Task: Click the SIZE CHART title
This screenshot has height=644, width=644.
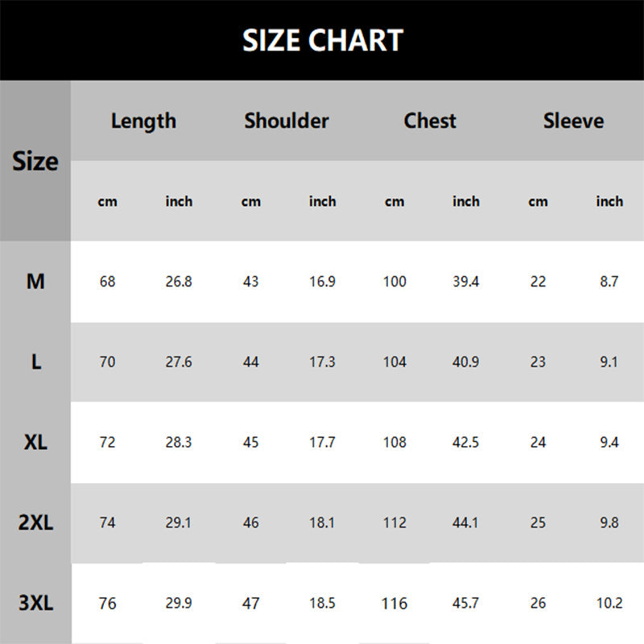Action: click(322, 39)
